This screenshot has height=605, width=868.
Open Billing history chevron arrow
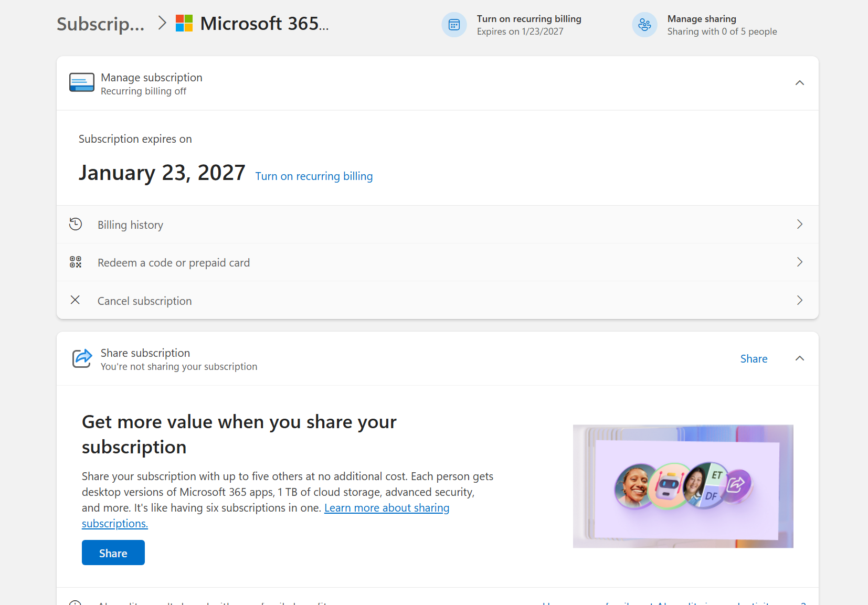[799, 225]
